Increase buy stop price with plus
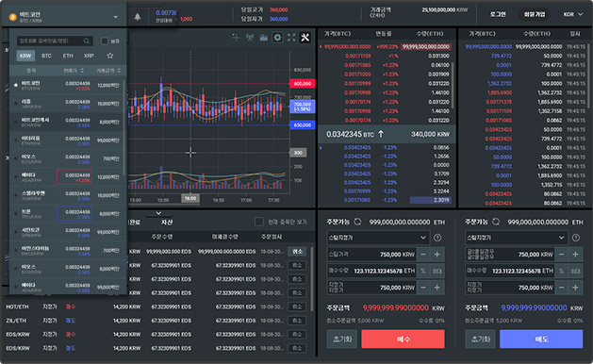This screenshot has width=593, height=364. [x=437, y=255]
